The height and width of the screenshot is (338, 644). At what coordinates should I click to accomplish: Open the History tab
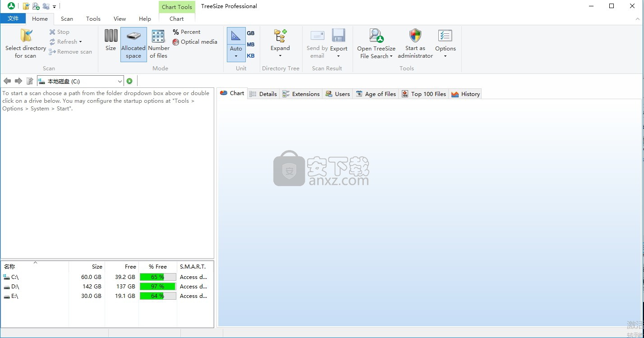click(x=465, y=94)
